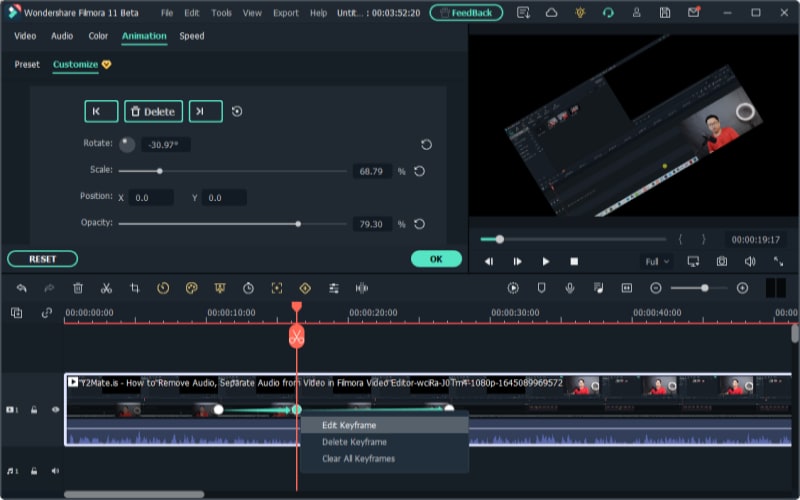
Task: Open the mail notification icon
Action: click(x=693, y=12)
